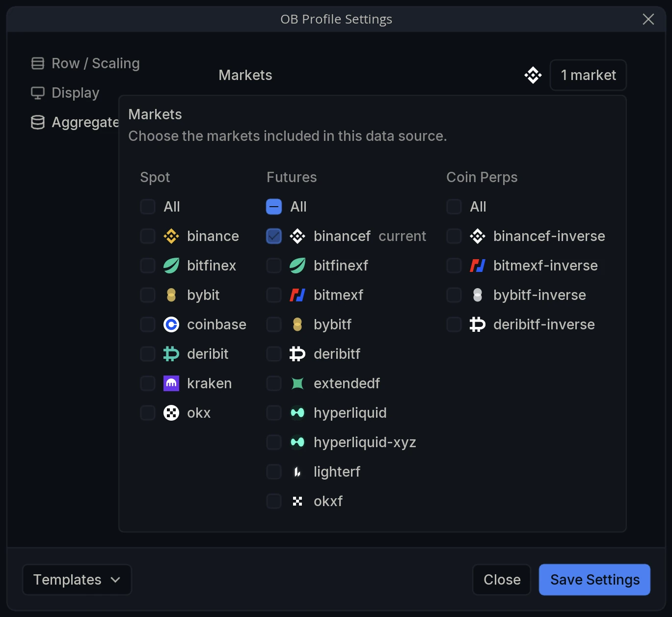Close the OB Profile Settings dialog
The image size is (672, 617).
(x=648, y=19)
